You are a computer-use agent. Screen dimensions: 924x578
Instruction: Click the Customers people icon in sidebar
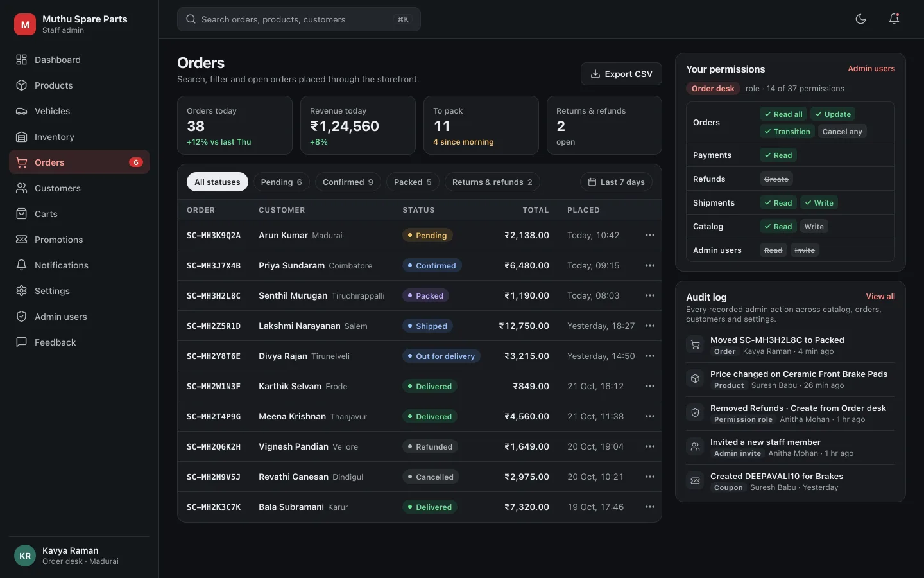coord(22,188)
